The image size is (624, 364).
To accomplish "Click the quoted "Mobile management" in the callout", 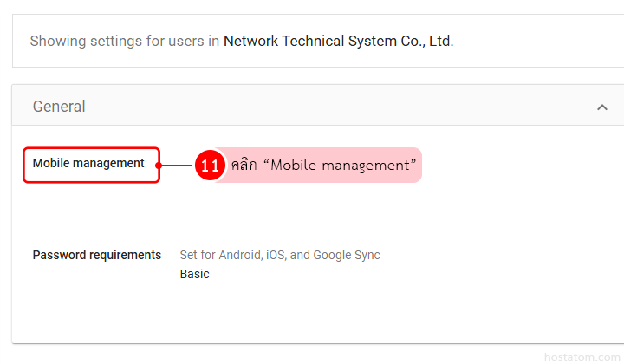I will [342, 165].
